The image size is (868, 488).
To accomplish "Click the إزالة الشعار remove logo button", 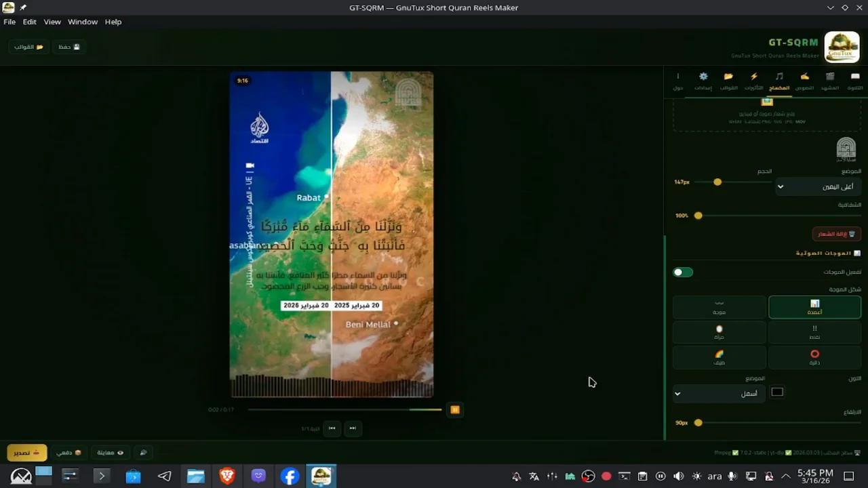I will tap(837, 234).
